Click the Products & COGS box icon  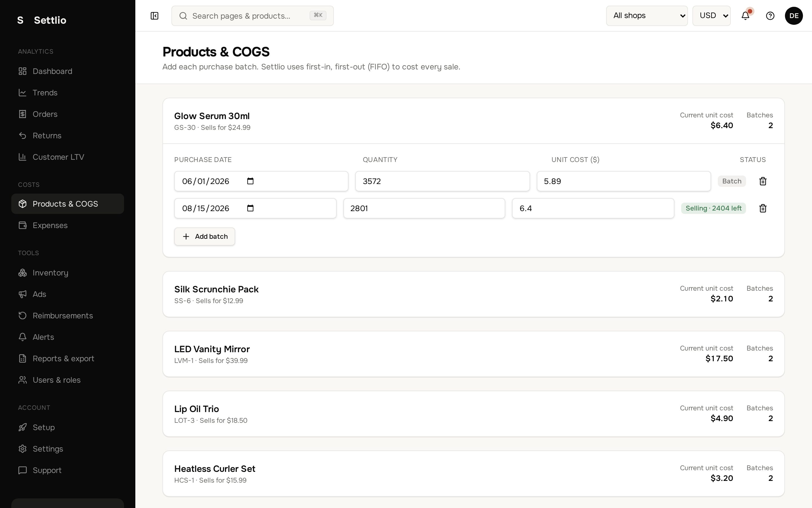(x=23, y=204)
